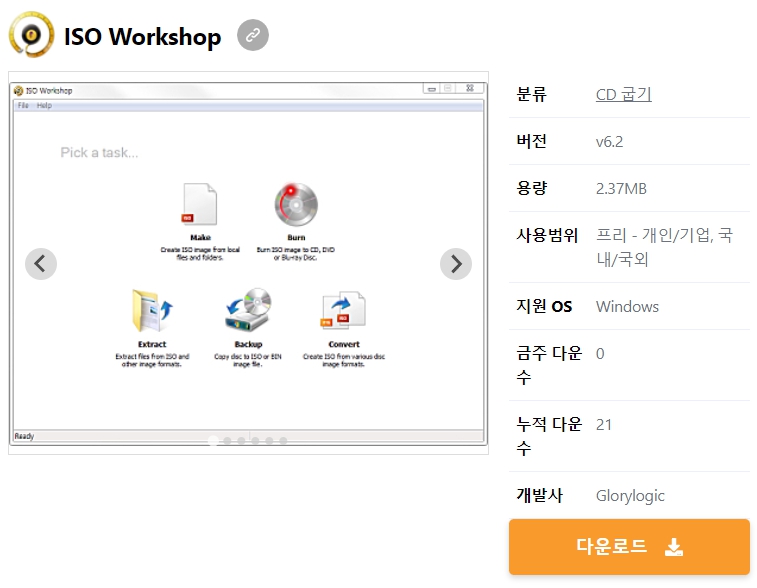Viewport: 757px width, 588px height.
Task: Click the size value 2.37MB
Action: (x=621, y=188)
